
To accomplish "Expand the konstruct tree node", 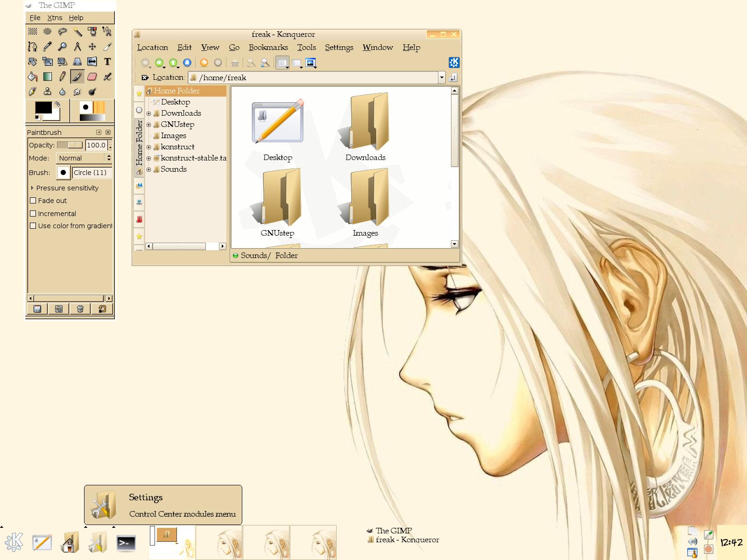I will click(149, 147).
